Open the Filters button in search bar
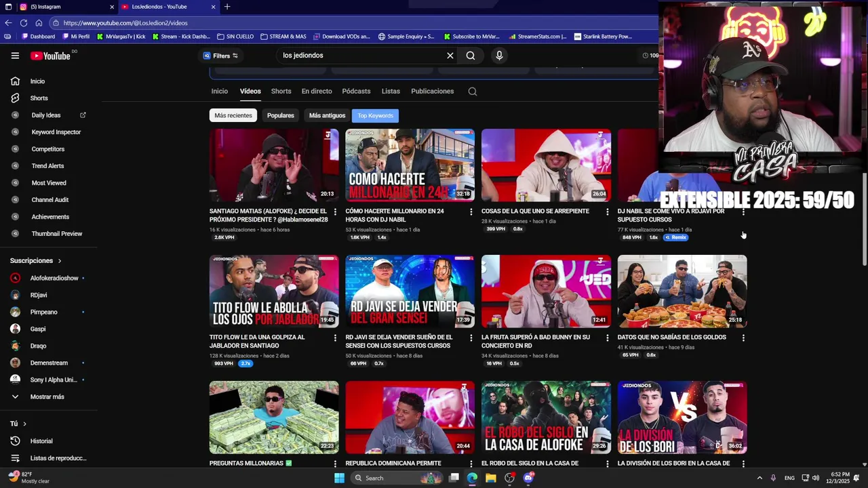 (x=220, y=56)
